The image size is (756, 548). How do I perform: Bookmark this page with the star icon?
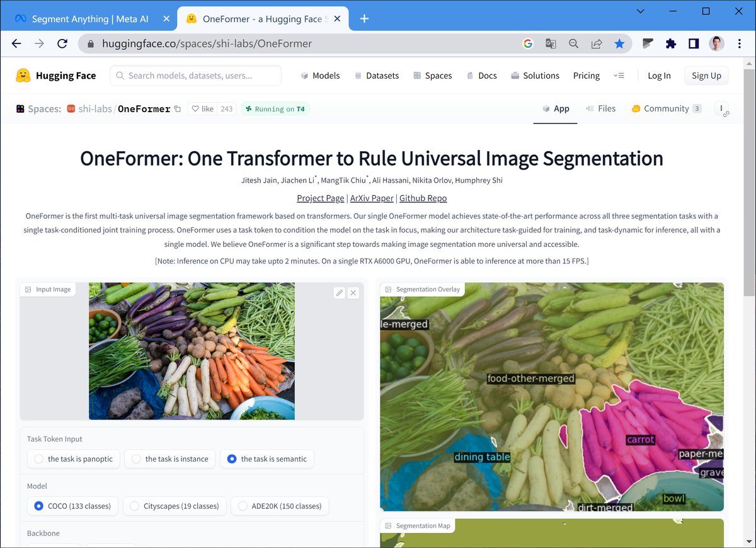(x=619, y=43)
